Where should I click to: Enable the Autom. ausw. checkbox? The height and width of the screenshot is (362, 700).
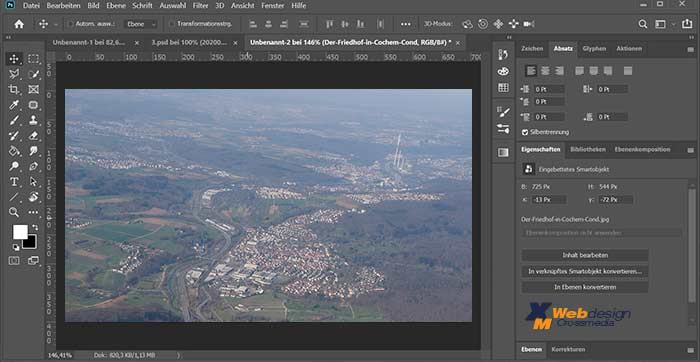click(70, 24)
